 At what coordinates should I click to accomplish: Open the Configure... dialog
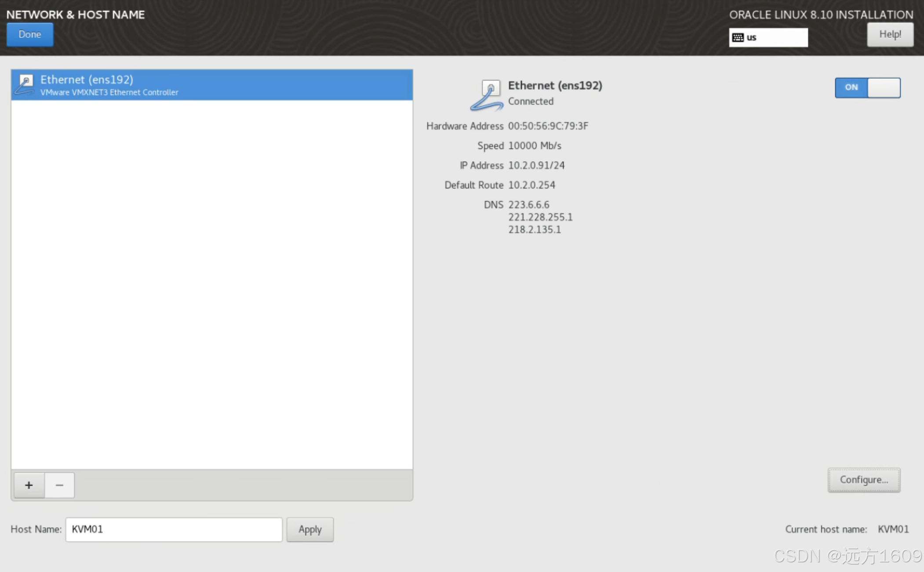pos(863,480)
